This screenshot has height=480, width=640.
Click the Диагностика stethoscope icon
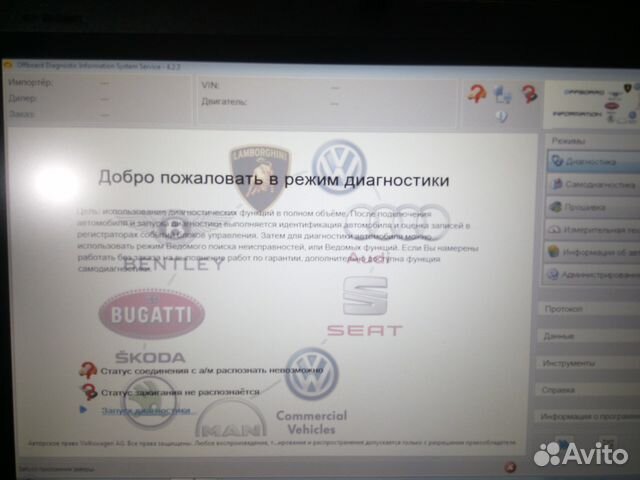pyautogui.click(x=557, y=161)
